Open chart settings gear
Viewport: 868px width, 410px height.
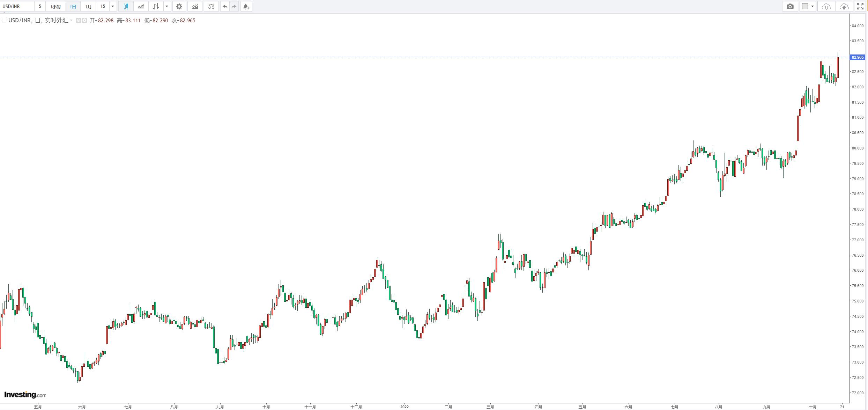179,6
